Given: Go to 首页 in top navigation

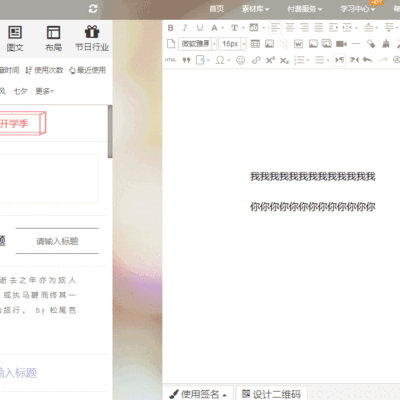Looking at the screenshot, I should coord(217,9).
